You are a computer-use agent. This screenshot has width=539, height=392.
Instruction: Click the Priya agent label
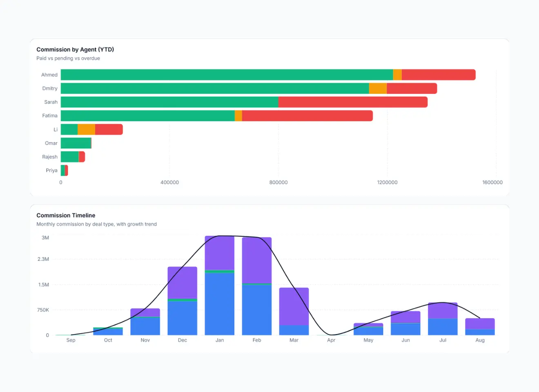[52, 170]
